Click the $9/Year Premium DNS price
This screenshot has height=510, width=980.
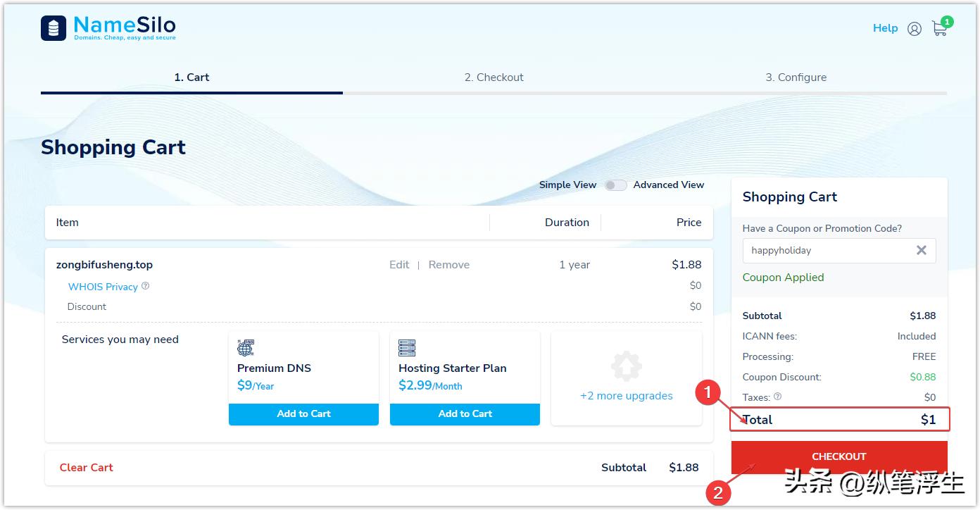(x=256, y=385)
